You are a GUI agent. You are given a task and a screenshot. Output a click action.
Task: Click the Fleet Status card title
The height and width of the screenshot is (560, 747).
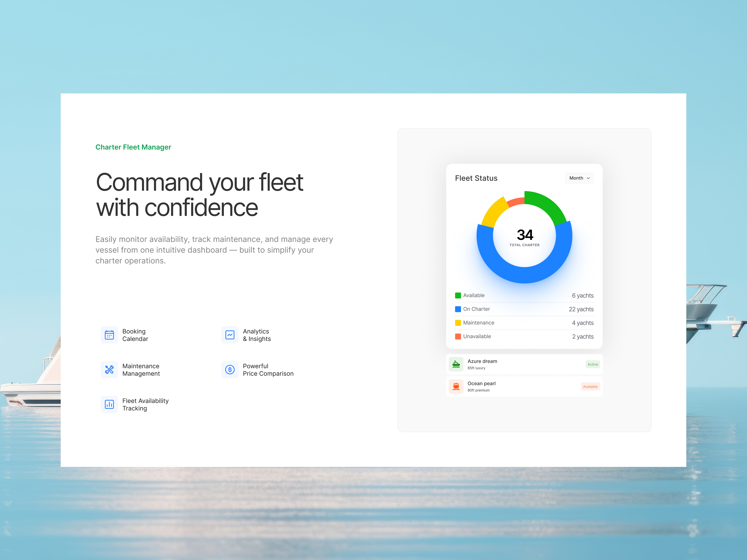[476, 178]
